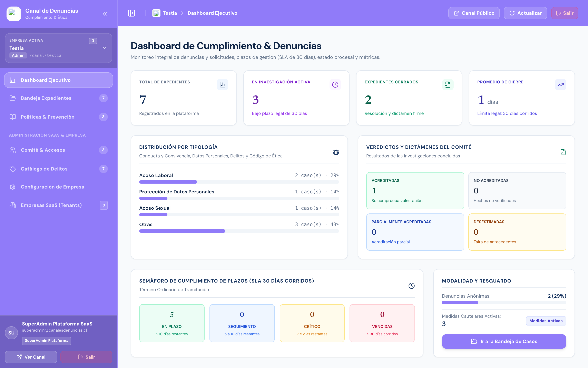588x368 pixels.
Task: Click Ver Canal button in sidebar footer
Action: pos(31,357)
